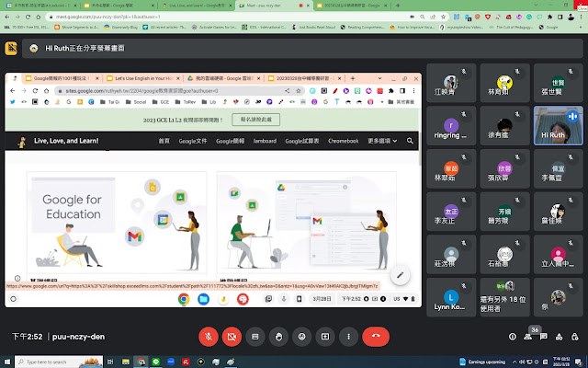Open the in-call chat panel

543,337
